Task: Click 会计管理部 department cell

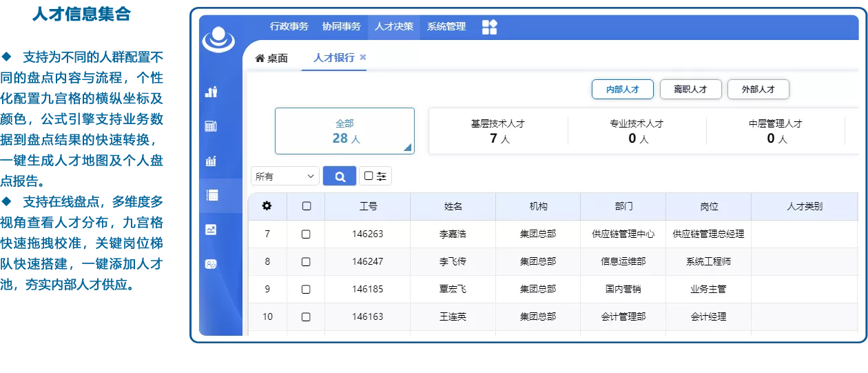Action: [623, 317]
